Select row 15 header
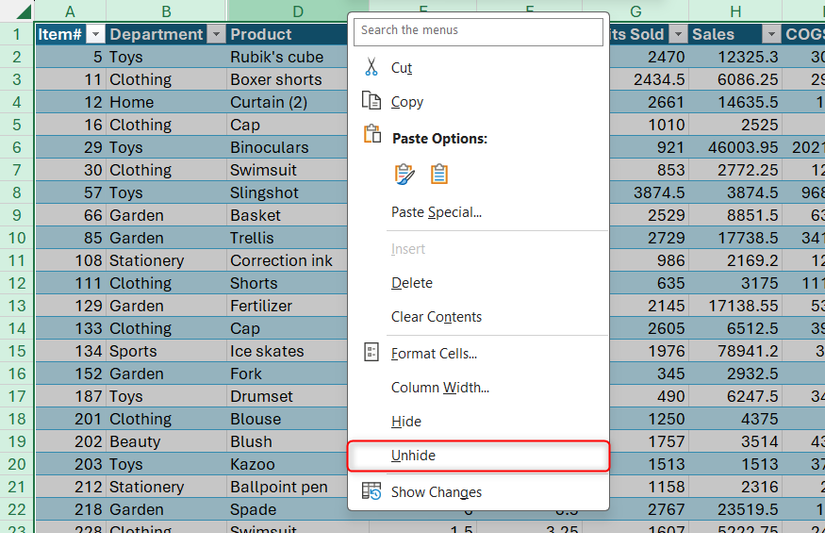Screen dimensions: 825x533 pyautogui.click(x=17, y=351)
